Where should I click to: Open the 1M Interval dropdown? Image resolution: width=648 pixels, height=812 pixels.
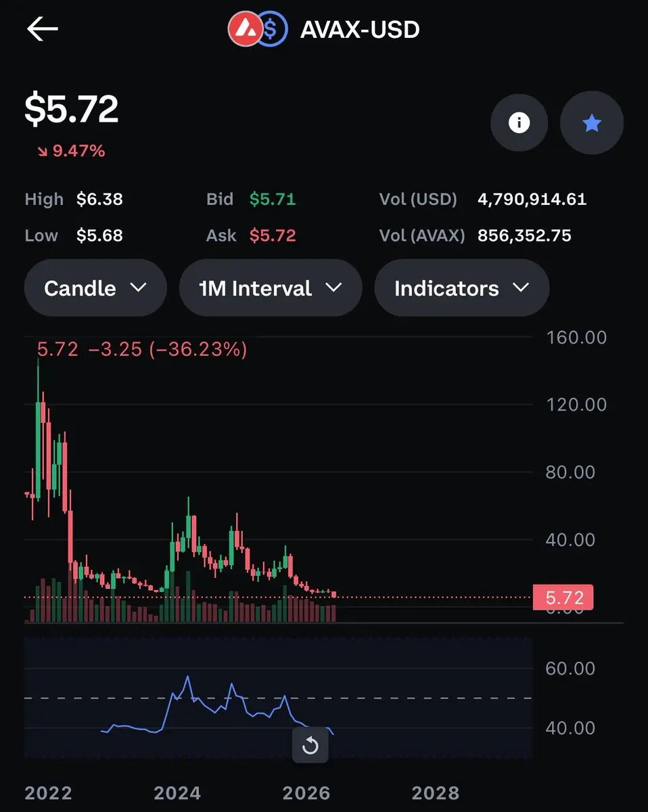coord(271,288)
